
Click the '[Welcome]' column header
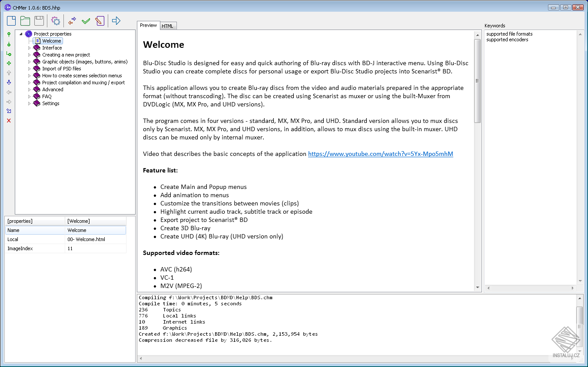click(96, 221)
